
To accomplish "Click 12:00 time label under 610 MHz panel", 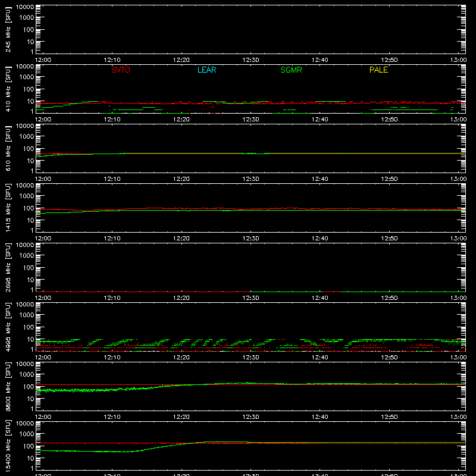I will (x=43, y=179).
